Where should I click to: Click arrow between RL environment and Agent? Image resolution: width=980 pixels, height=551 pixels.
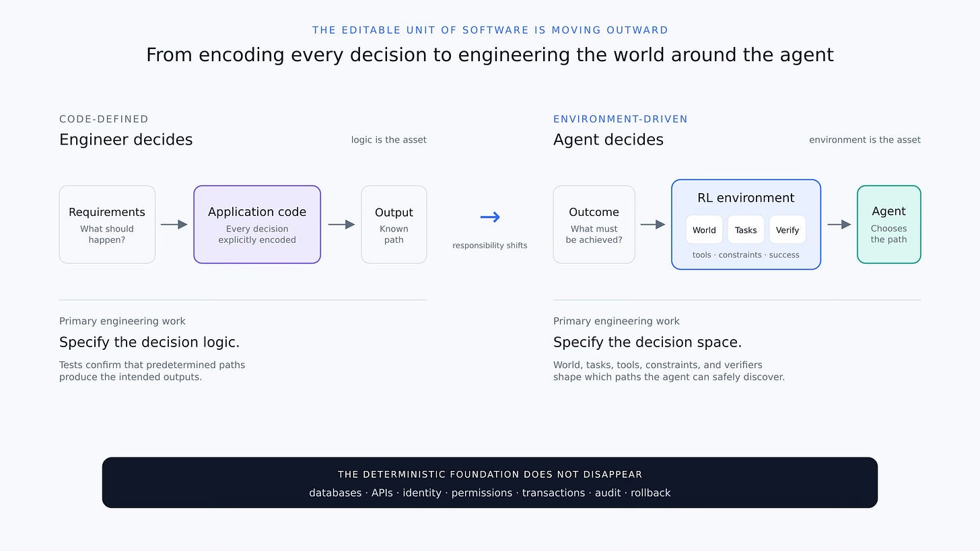point(839,224)
